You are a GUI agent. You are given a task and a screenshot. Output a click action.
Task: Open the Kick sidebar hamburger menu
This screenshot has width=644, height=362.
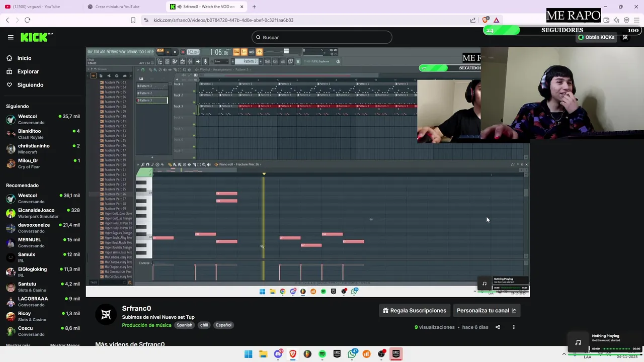[x=11, y=37]
